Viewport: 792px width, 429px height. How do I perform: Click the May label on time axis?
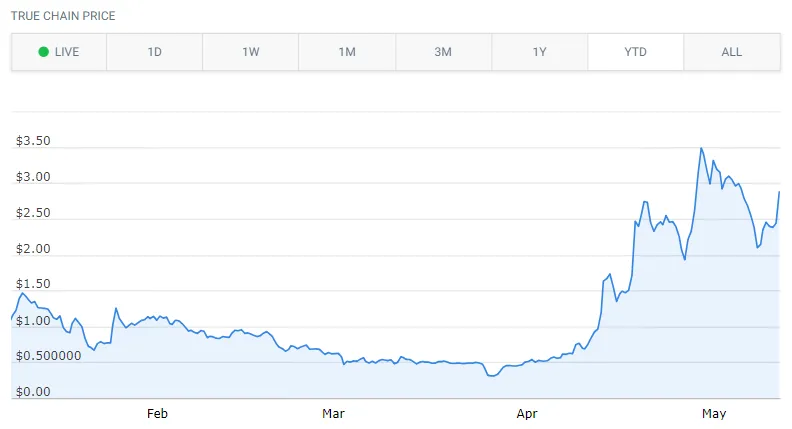[714, 414]
